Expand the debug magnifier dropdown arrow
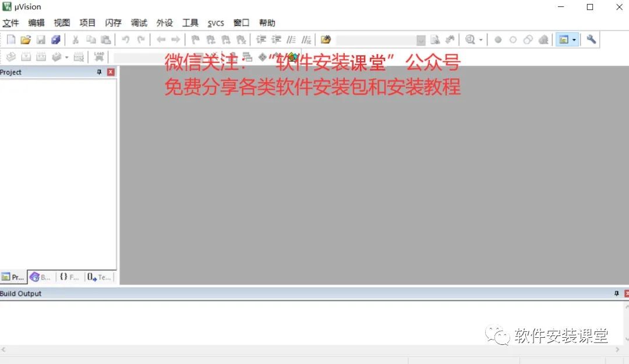The height and width of the screenshot is (364, 629). click(480, 40)
